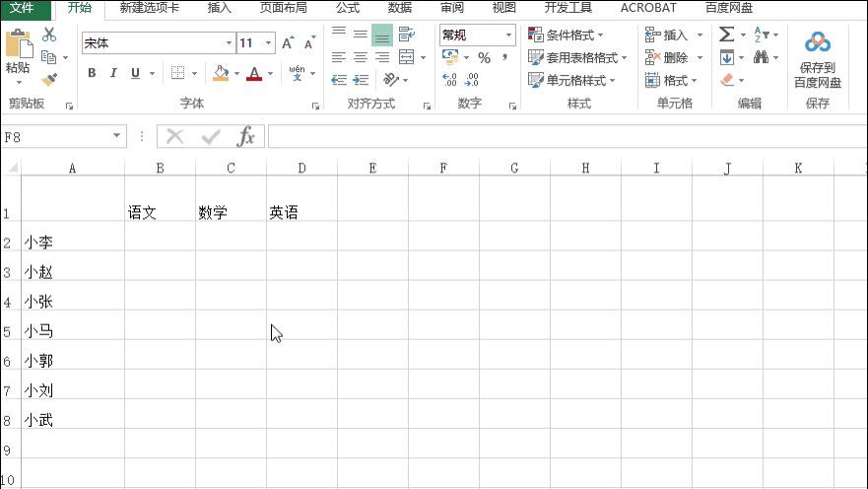
Task: Click the Cut scissors icon
Action: (49, 35)
